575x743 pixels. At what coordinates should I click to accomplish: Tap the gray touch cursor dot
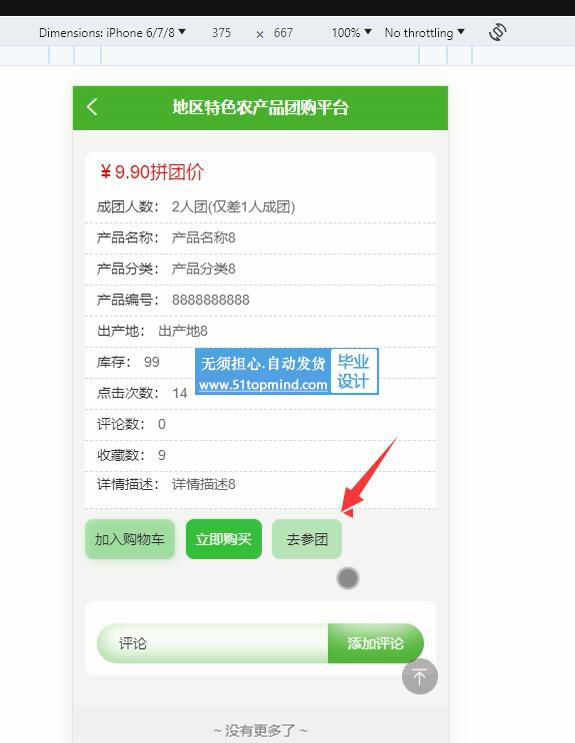click(348, 578)
